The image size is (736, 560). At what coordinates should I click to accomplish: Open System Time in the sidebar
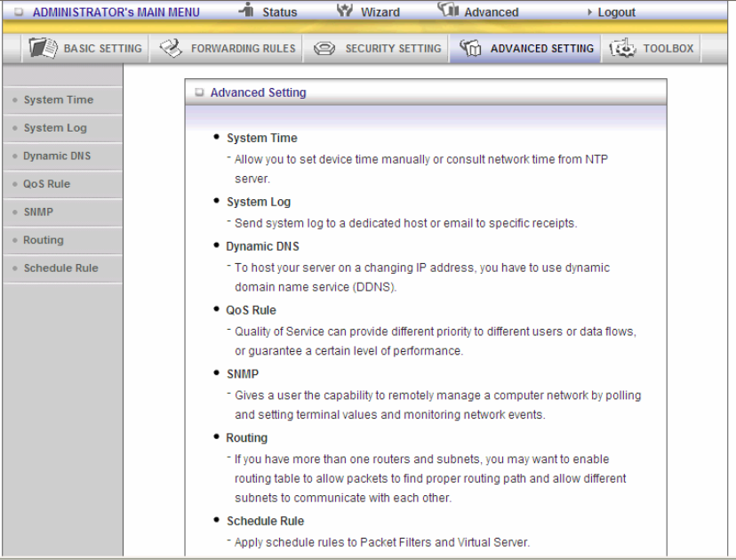pyautogui.click(x=62, y=100)
